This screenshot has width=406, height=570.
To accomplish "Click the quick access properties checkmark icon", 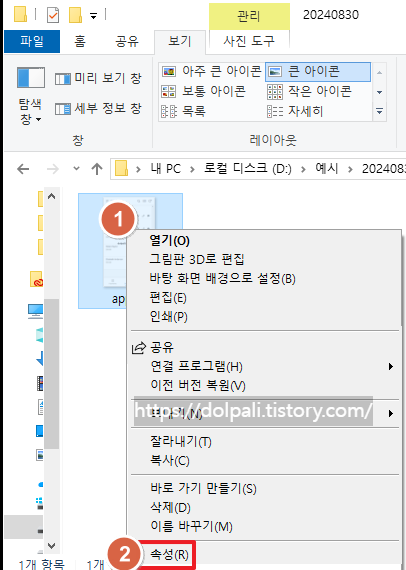I will pyautogui.click(x=53, y=15).
